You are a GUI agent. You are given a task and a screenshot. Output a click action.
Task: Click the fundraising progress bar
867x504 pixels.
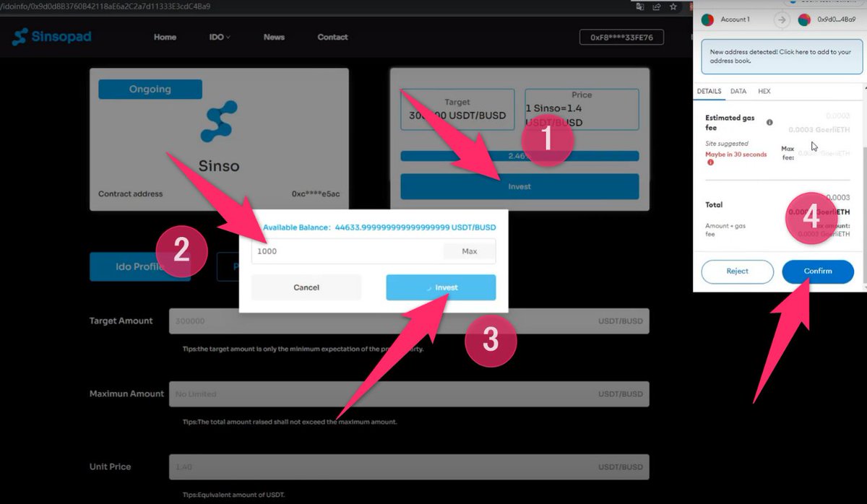(x=519, y=155)
